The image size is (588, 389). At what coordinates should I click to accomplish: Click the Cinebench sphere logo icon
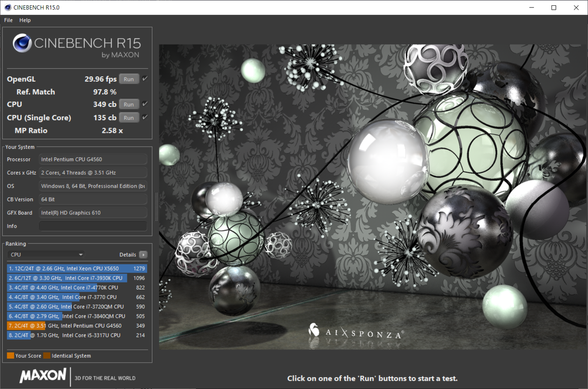(22, 43)
